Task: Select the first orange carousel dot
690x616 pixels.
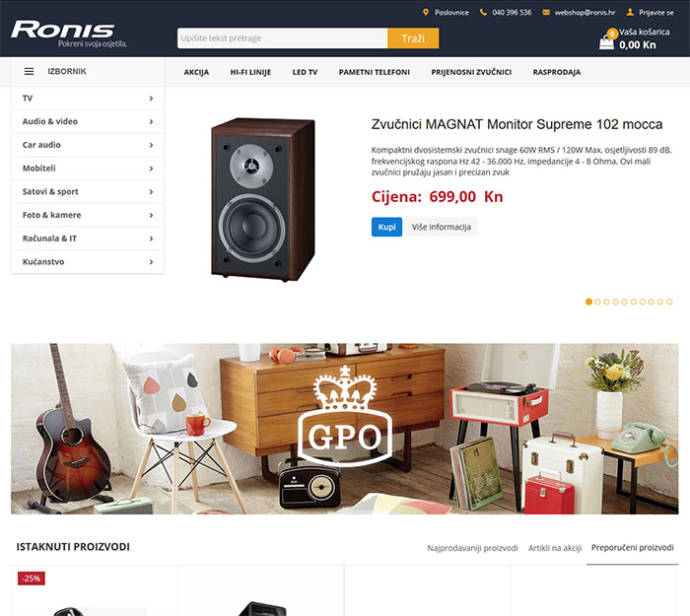Action: [x=588, y=302]
